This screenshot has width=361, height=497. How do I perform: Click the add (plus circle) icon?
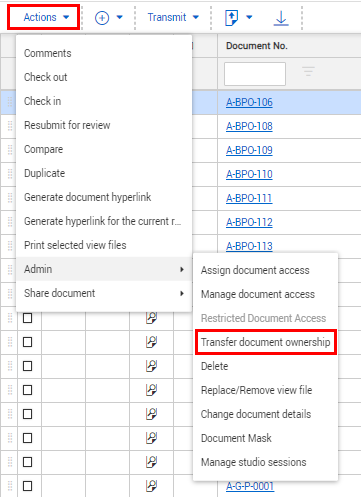[x=102, y=18]
